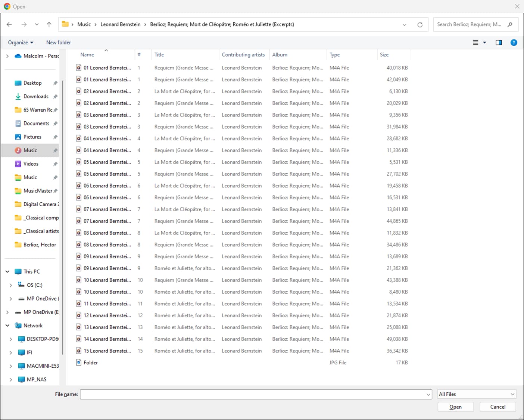Select the 13 Leonard Bernstein file
Viewport: 524px width, 420px height.
242,327
